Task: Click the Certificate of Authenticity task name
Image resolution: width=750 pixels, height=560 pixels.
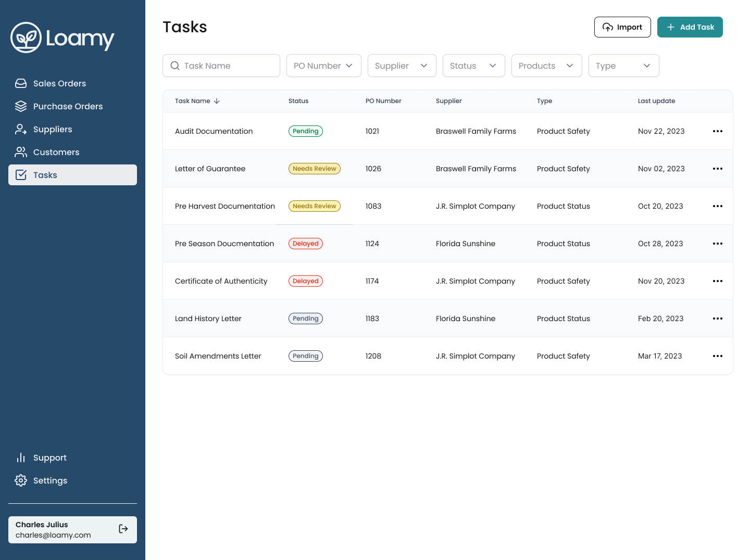Action: (x=221, y=281)
